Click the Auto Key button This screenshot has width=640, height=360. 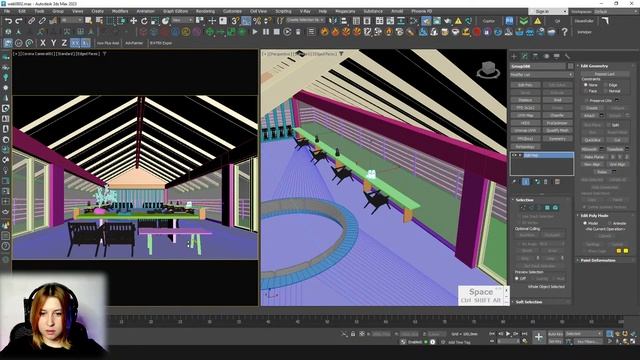pos(555,334)
